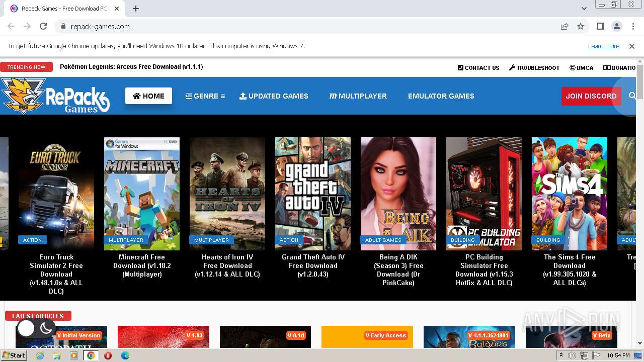Open Grand Theft Auto IV cover
The width and height of the screenshot is (644, 362).
pyautogui.click(x=313, y=194)
